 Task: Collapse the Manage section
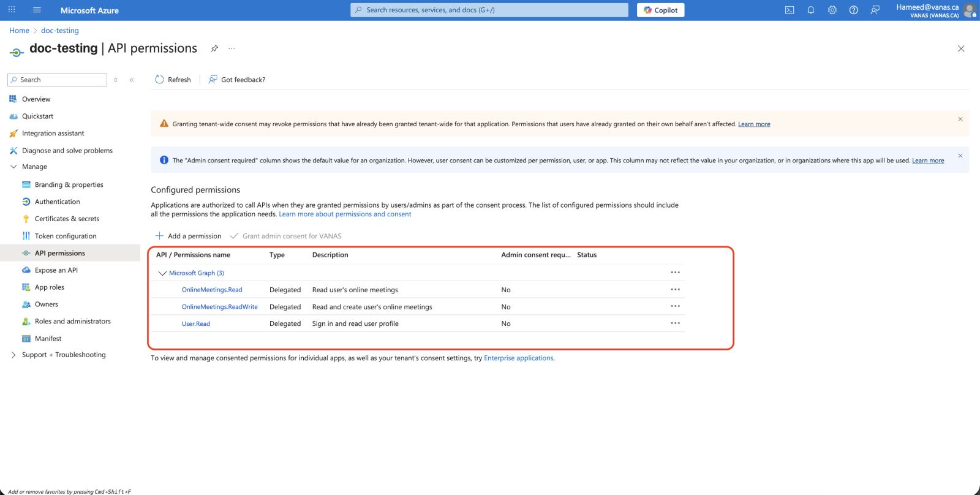[13, 167]
